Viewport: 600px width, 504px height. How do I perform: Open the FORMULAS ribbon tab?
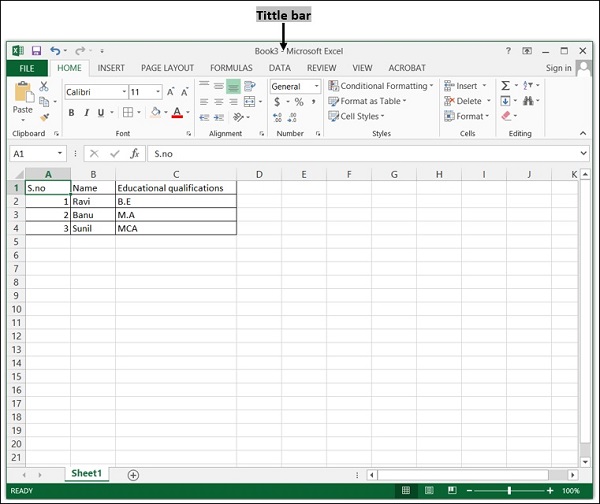coord(231,68)
